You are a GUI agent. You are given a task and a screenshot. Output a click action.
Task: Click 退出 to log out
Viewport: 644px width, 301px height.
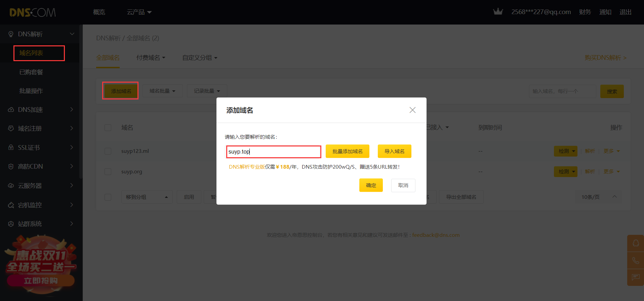coord(626,12)
